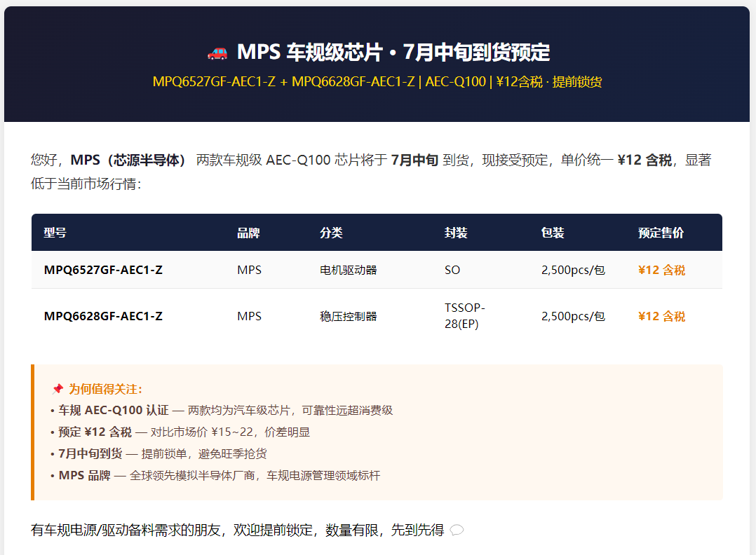Click ¥12 含税 price in MPQ6628GF row
This screenshot has width=756, height=555.
click(661, 316)
